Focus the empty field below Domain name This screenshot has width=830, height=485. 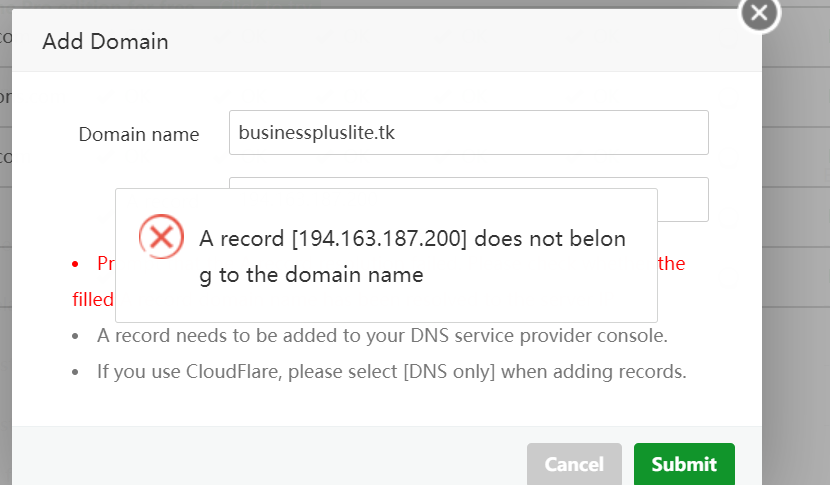682,198
